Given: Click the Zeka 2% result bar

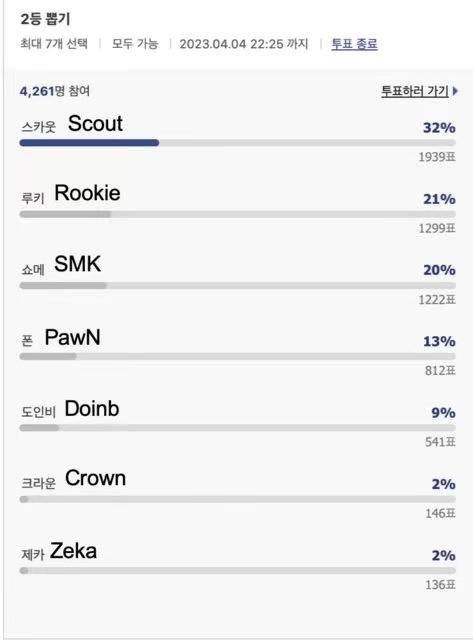Looking at the screenshot, I should 238,570.
